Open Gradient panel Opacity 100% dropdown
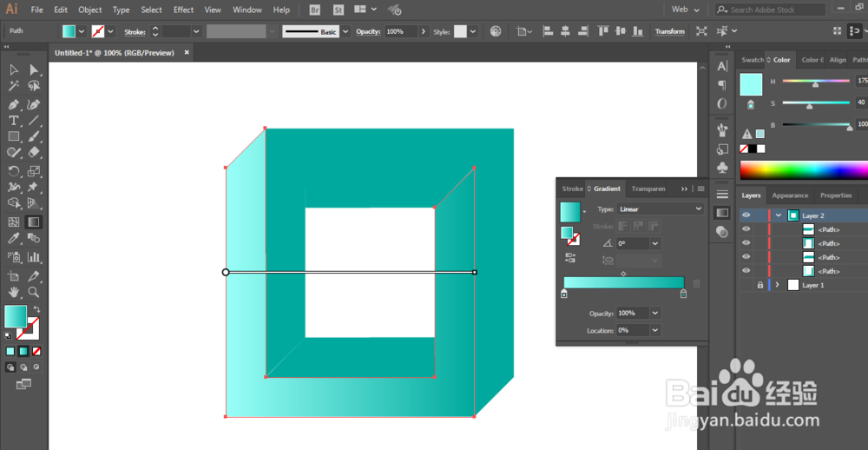Screen dimensions: 868x450 pyautogui.click(x=655, y=313)
